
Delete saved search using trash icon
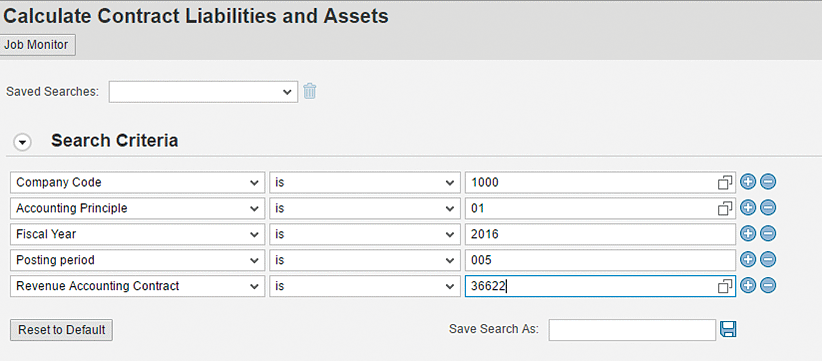pos(310,92)
